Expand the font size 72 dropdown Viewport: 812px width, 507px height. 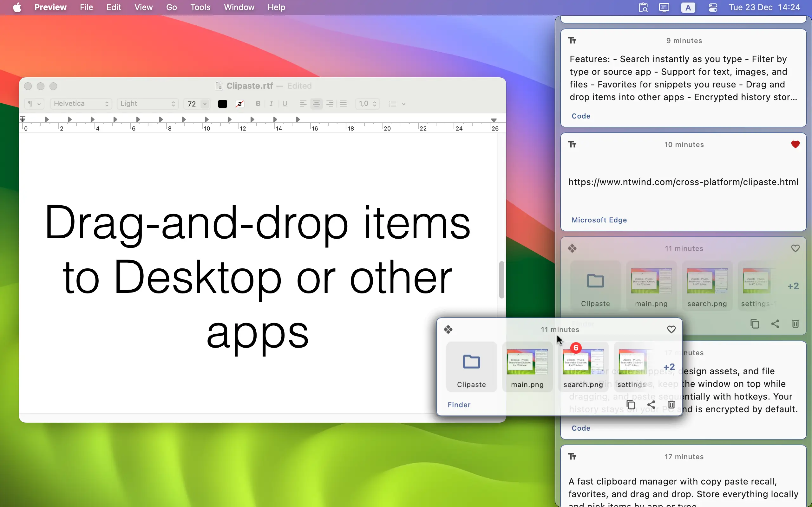pyautogui.click(x=205, y=104)
